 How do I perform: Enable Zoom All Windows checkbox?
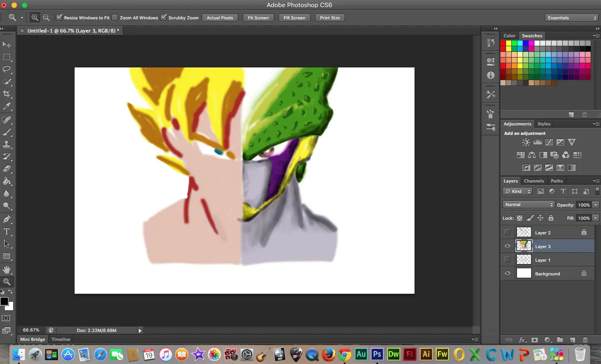(115, 17)
